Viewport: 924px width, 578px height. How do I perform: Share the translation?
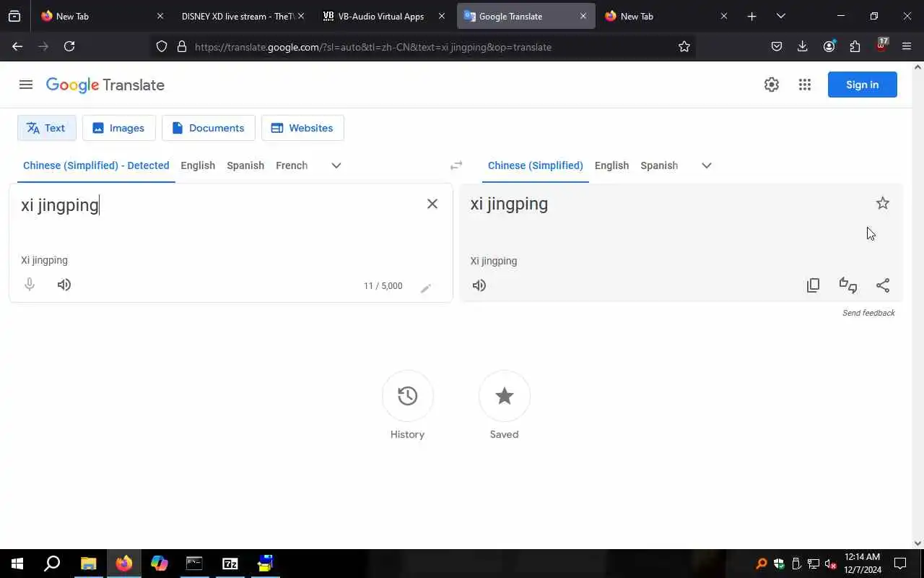click(883, 285)
